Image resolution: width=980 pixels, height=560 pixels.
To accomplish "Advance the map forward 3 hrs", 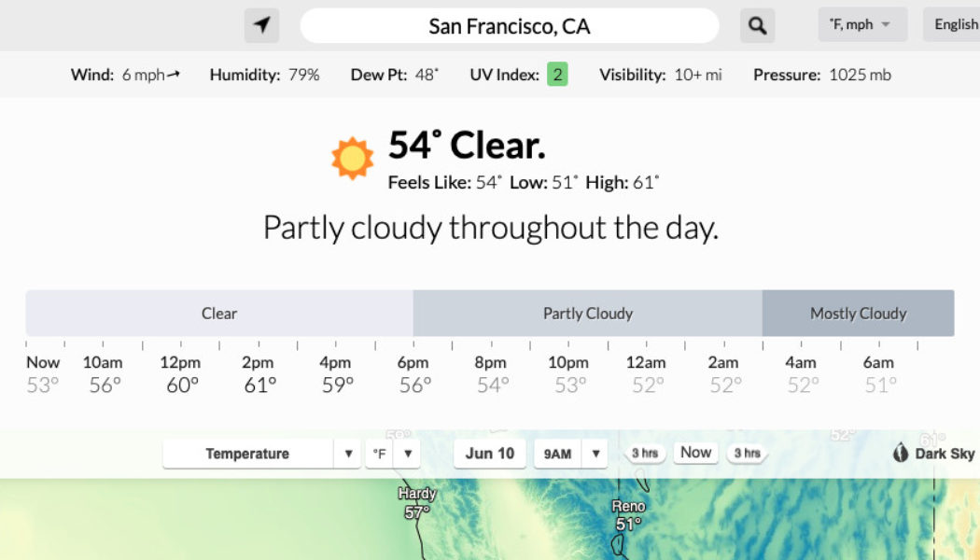I will tap(748, 453).
